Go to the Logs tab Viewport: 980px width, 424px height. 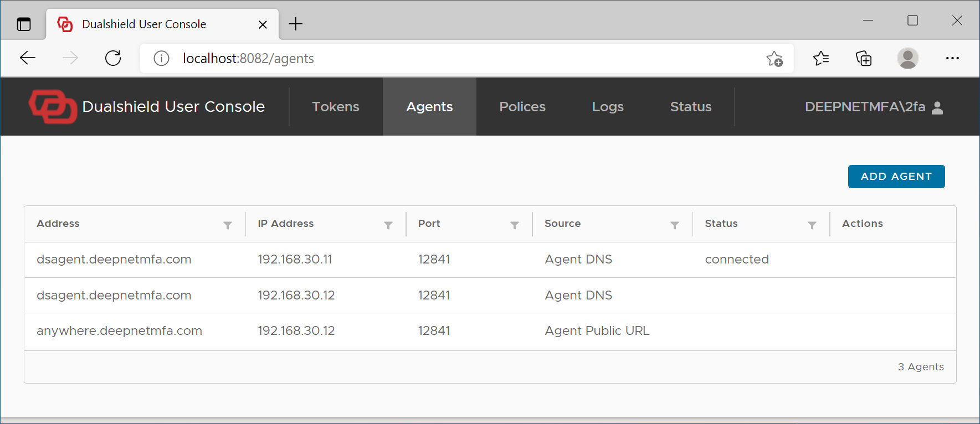tap(608, 107)
